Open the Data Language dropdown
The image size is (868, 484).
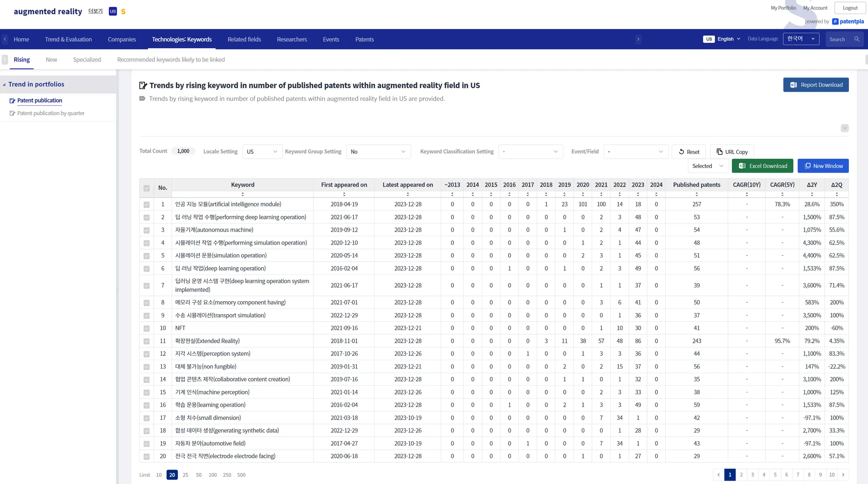point(801,39)
